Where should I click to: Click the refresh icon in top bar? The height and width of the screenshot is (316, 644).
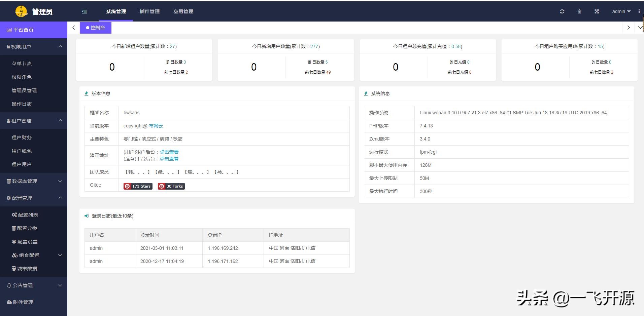coord(562,11)
